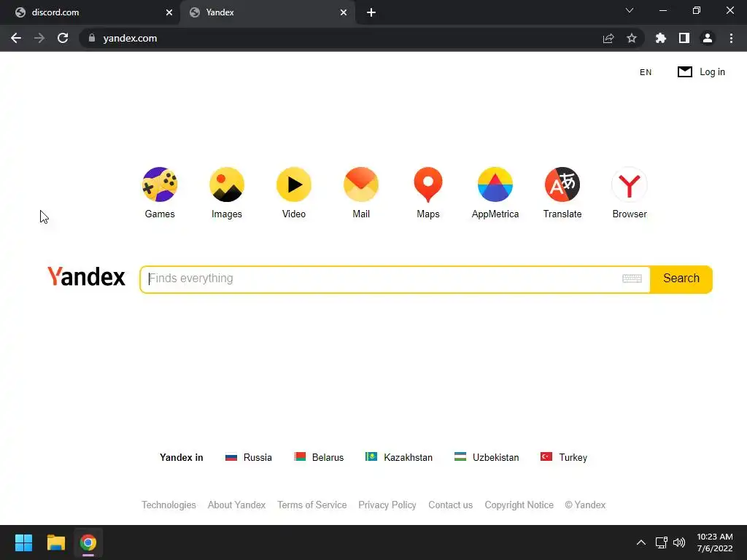The width and height of the screenshot is (747, 560).
Task: Open File Explorer from the taskbar
Action: point(55,542)
